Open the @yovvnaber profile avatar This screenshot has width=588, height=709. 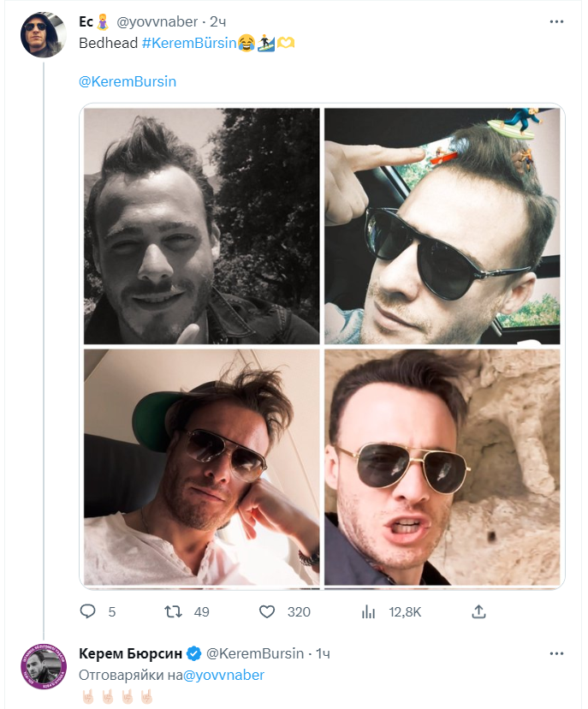[41, 34]
